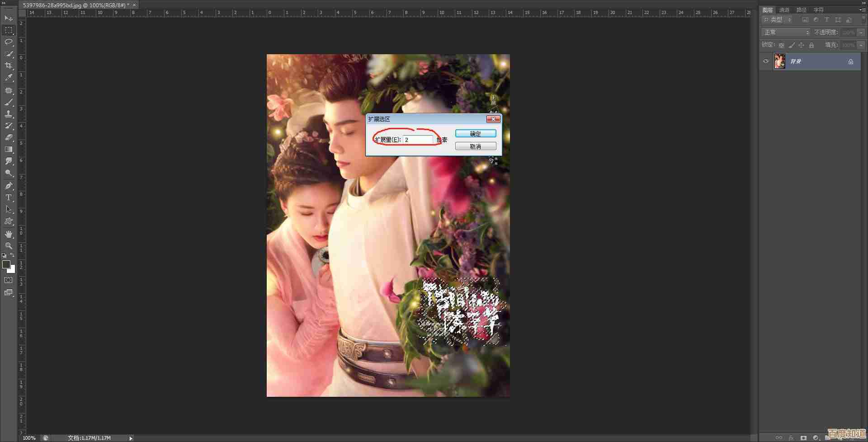Select the Lasso tool
Screen dimensions: 868x442
[9, 42]
